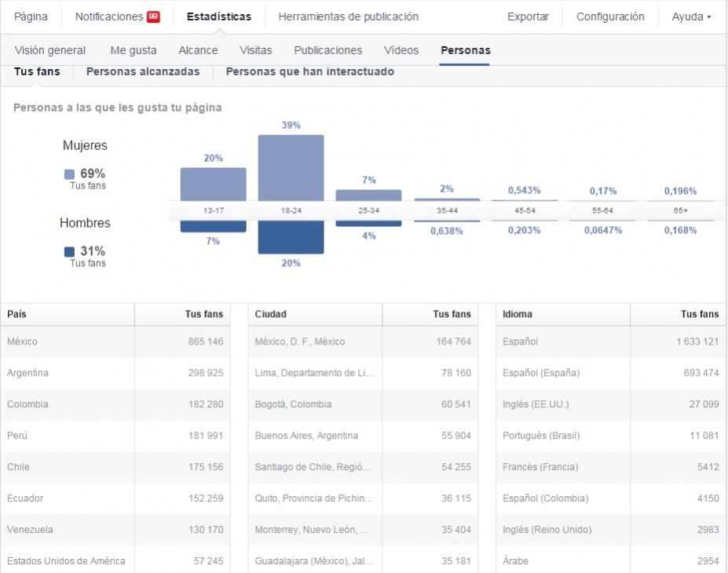Open Configuración settings
The width and height of the screenshot is (728, 573).
pyautogui.click(x=610, y=16)
